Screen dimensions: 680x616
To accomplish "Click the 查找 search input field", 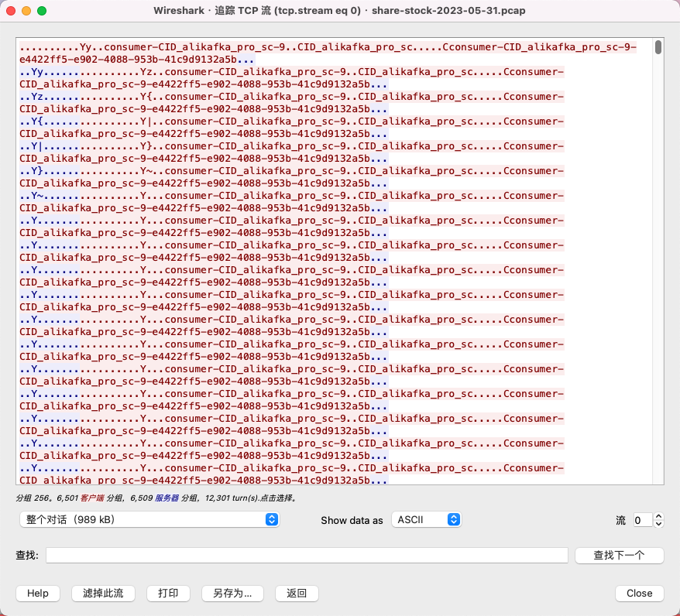I will [x=307, y=556].
